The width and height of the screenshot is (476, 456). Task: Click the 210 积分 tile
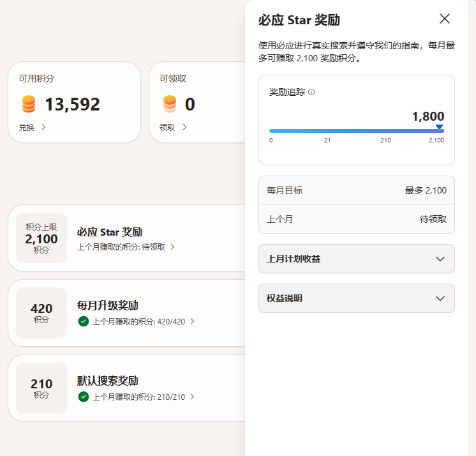(41, 388)
